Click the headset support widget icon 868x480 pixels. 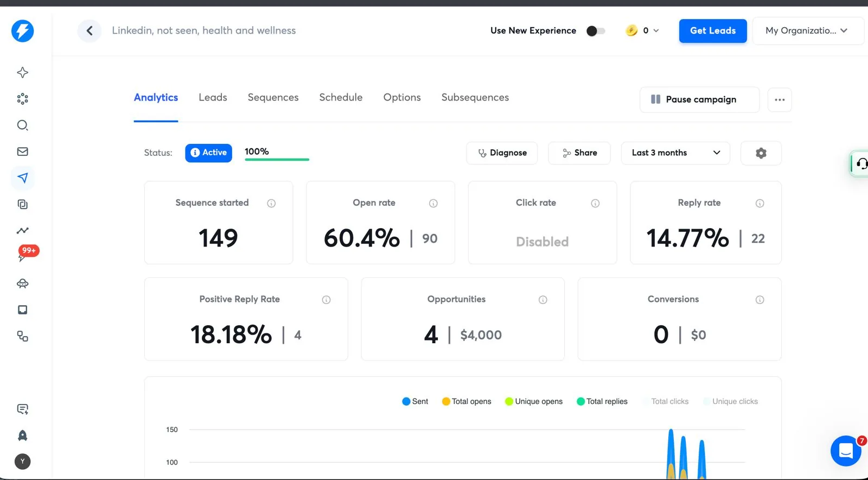[861, 163]
